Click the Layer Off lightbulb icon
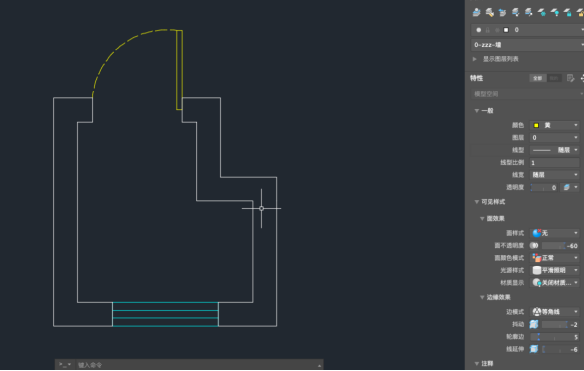584x371 pixels. [x=555, y=12]
